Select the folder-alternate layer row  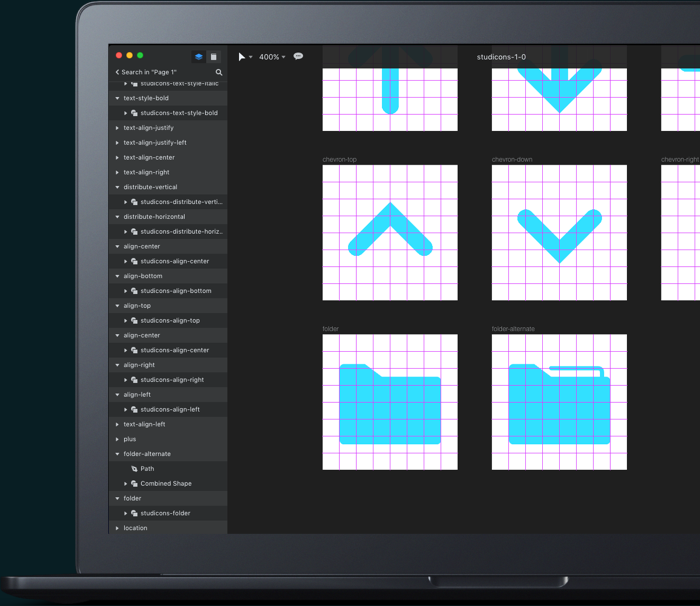click(168, 454)
